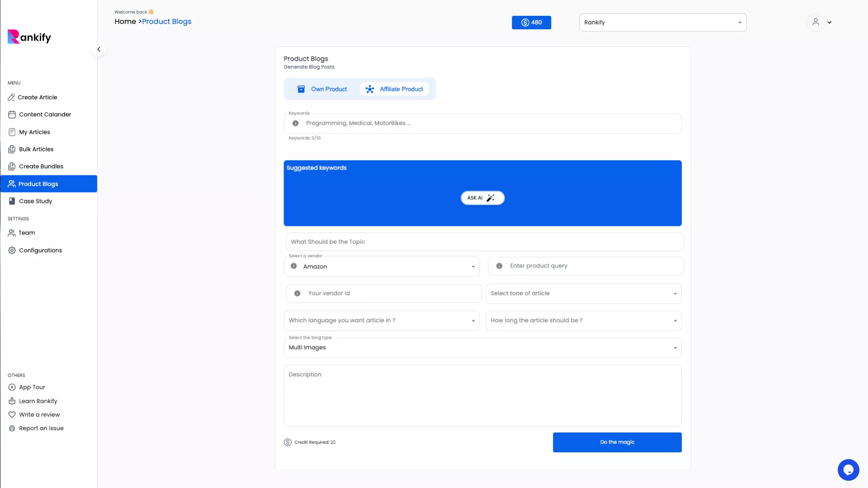Click the product query info icon
The width and height of the screenshot is (868, 488).
click(x=499, y=266)
